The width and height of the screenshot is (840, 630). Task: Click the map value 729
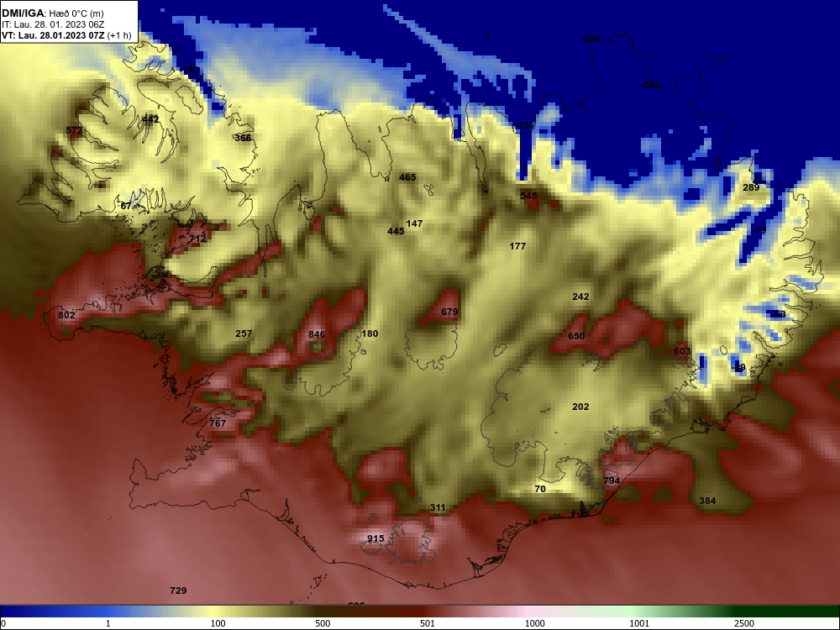(178, 591)
